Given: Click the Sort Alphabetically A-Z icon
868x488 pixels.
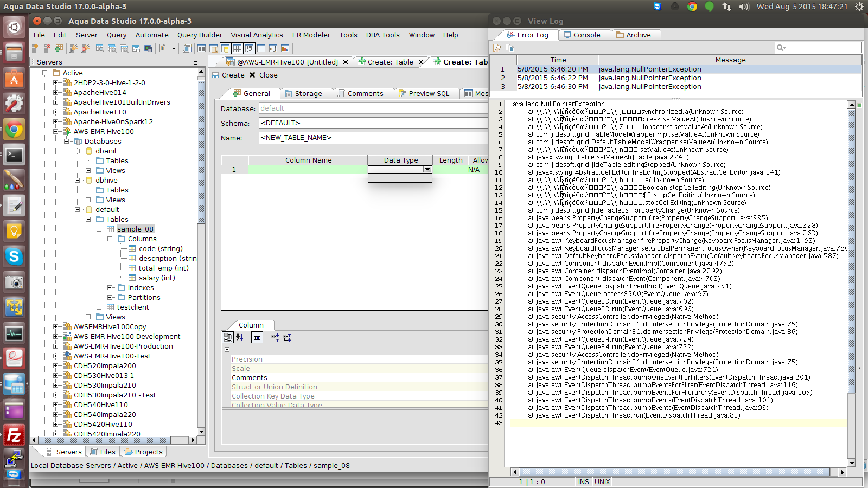Looking at the screenshot, I should pyautogui.click(x=240, y=337).
